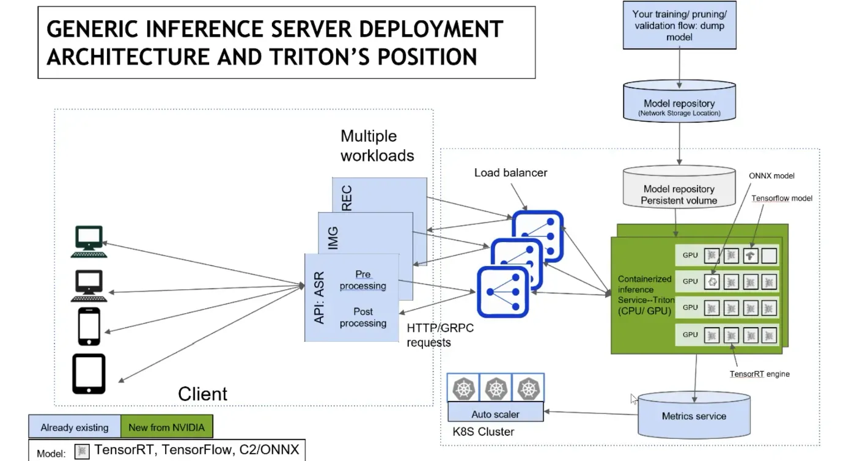Click the ONNX model icon in second GPU row
The image size is (868, 461).
point(712,282)
